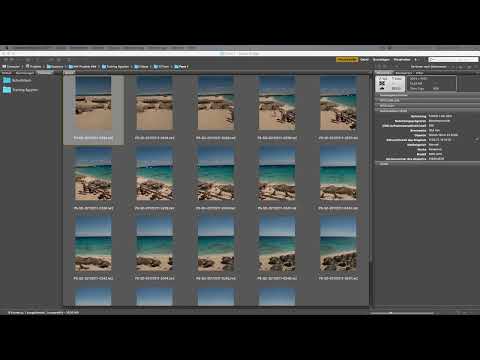
Task: Select the highlighted first beach thumbnail
Action: (93, 103)
